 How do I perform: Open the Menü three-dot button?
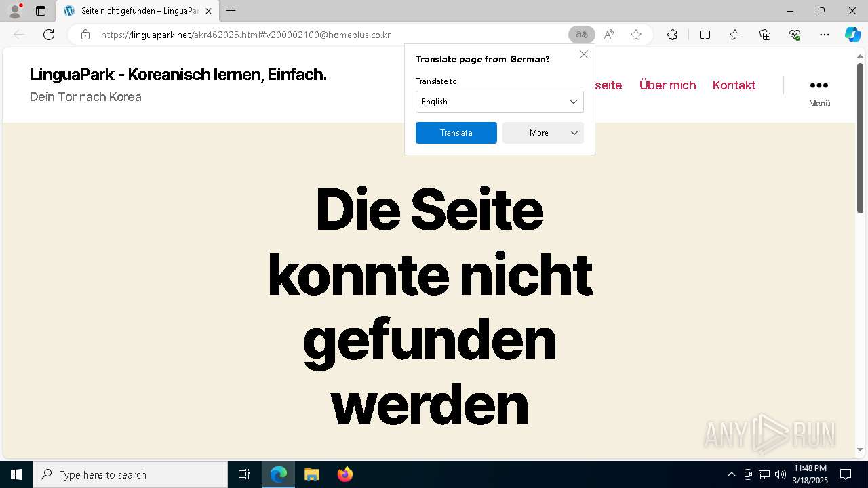(819, 92)
